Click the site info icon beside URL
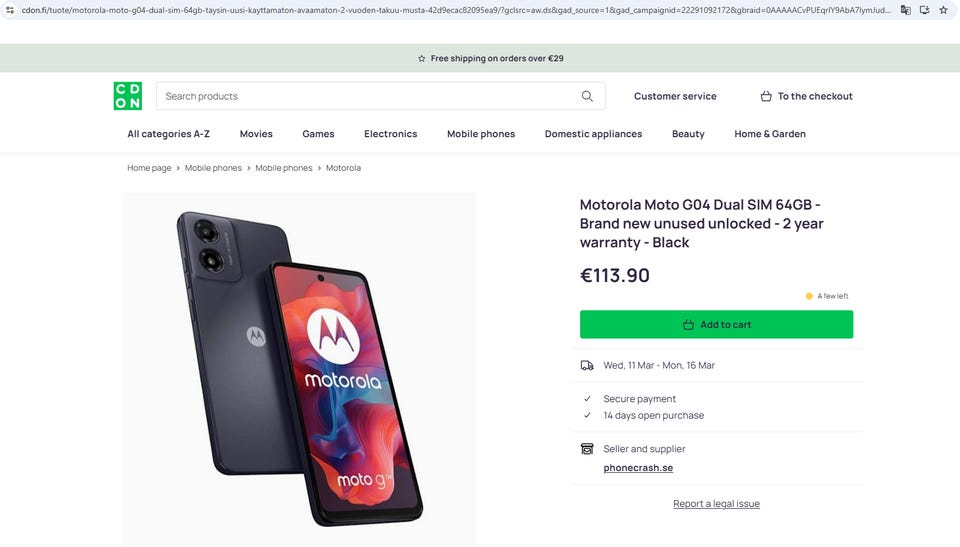This screenshot has width=960, height=547. tap(9, 10)
